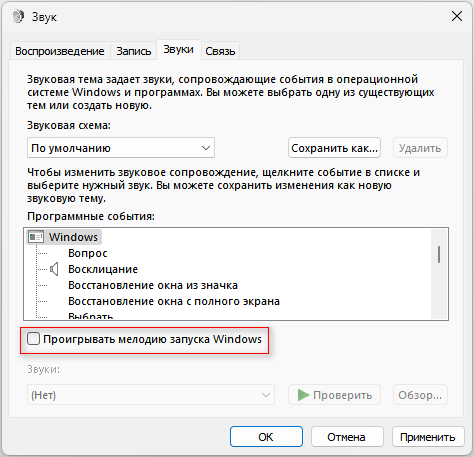474x457 pixels.
Task: Enable Проигрывать мелодию запуска Windows checkbox
Action: click(33, 339)
